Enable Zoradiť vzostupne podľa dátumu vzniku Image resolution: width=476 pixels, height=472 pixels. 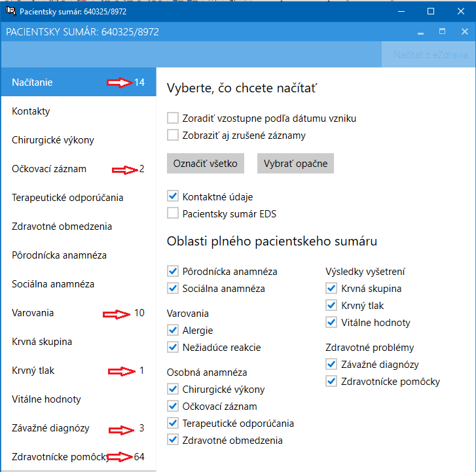coord(173,118)
